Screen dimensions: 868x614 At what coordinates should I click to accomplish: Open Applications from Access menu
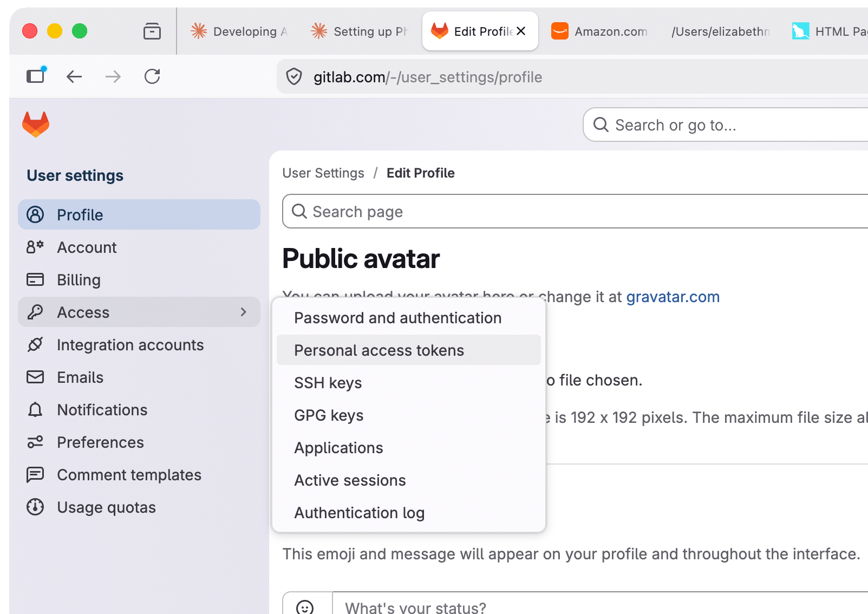point(409,448)
